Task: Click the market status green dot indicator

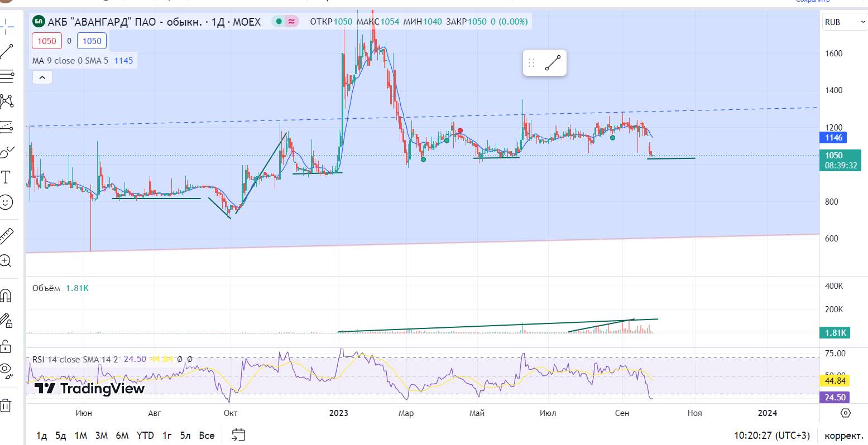Action: tap(279, 22)
